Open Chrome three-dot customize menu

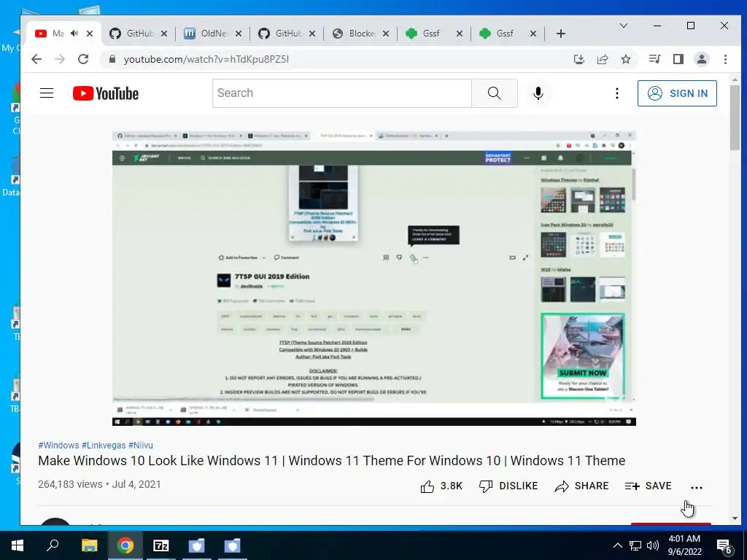(x=725, y=59)
